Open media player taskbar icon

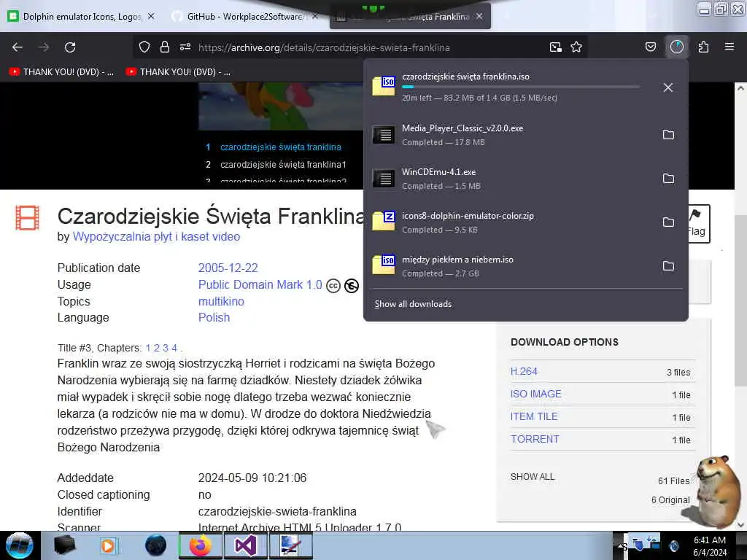pyautogui.click(x=108, y=545)
